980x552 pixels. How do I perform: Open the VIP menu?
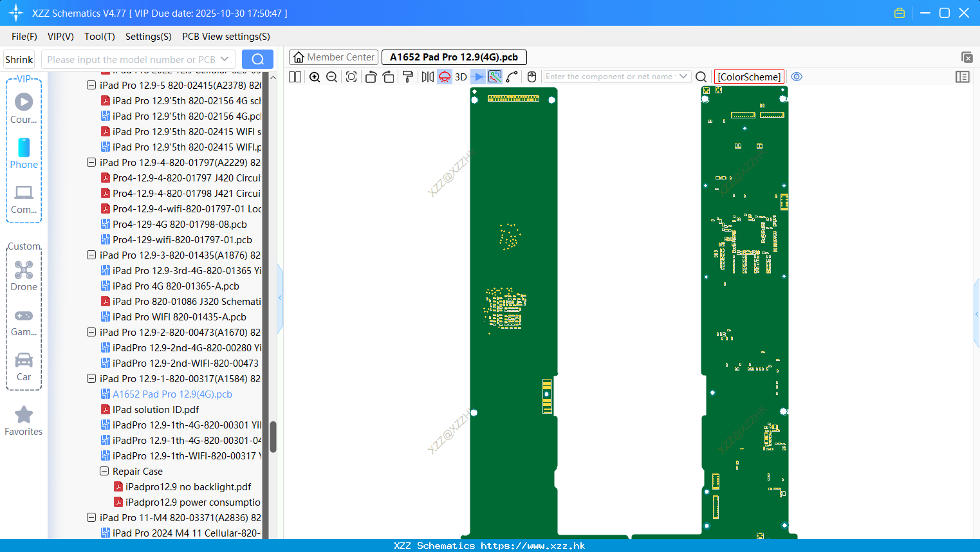tap(60, 37)
